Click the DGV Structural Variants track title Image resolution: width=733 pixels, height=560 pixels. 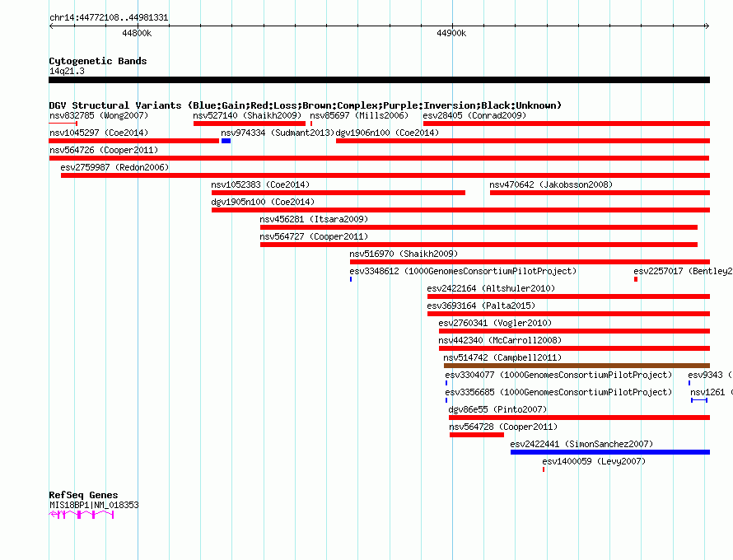click(x=305, y=105)
